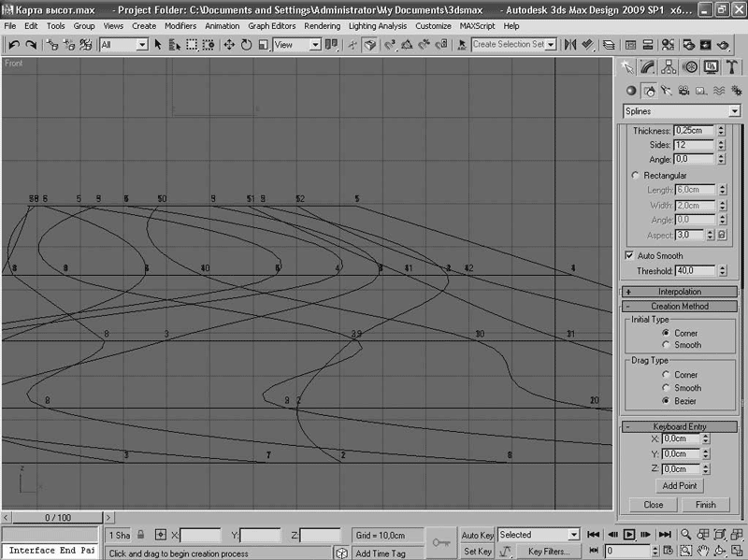Set Initial Type to Smooth

click(665, 345)
